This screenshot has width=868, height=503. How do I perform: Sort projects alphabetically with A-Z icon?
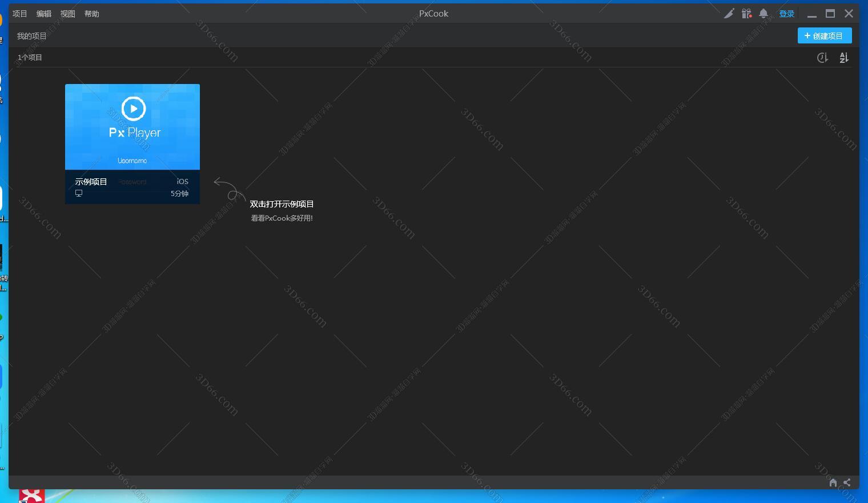pyautogui.click(x=844, y=58)
